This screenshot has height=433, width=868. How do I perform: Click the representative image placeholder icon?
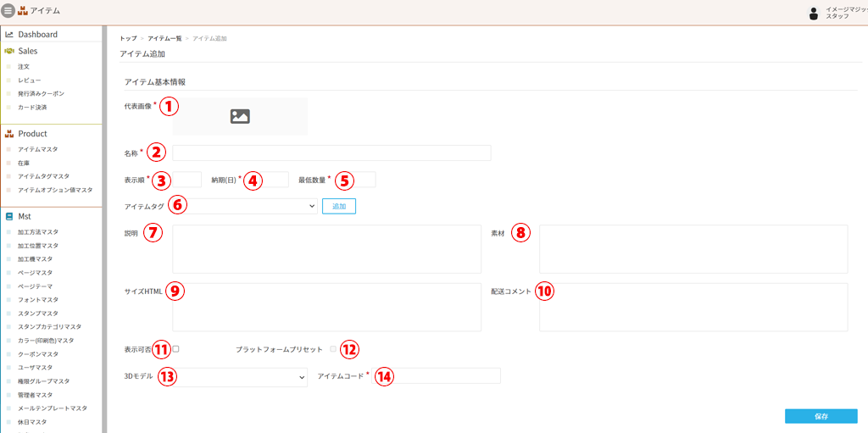click(240, 117)
